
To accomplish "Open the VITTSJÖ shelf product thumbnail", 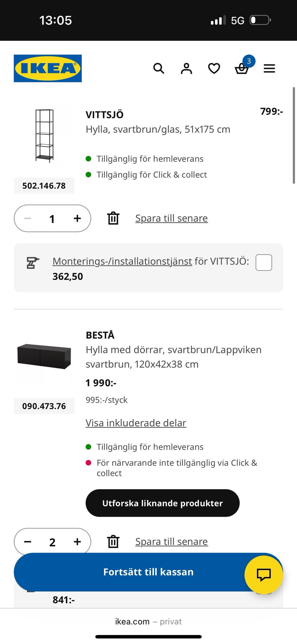I will [44, 136].
